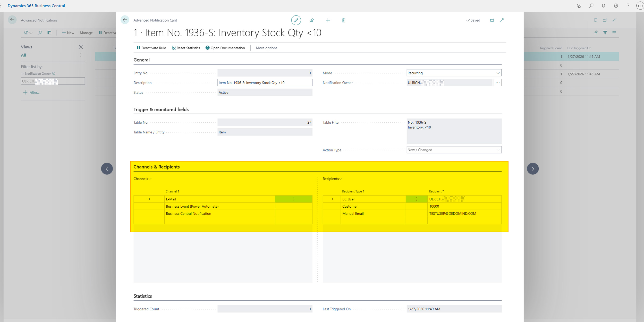
Task: Click the Deactivate Rule action
Action: (151, 48)
